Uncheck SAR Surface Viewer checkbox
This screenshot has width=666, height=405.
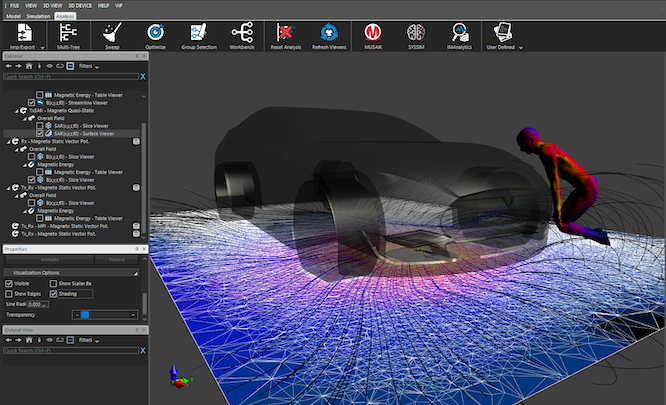tap(40, 133)
